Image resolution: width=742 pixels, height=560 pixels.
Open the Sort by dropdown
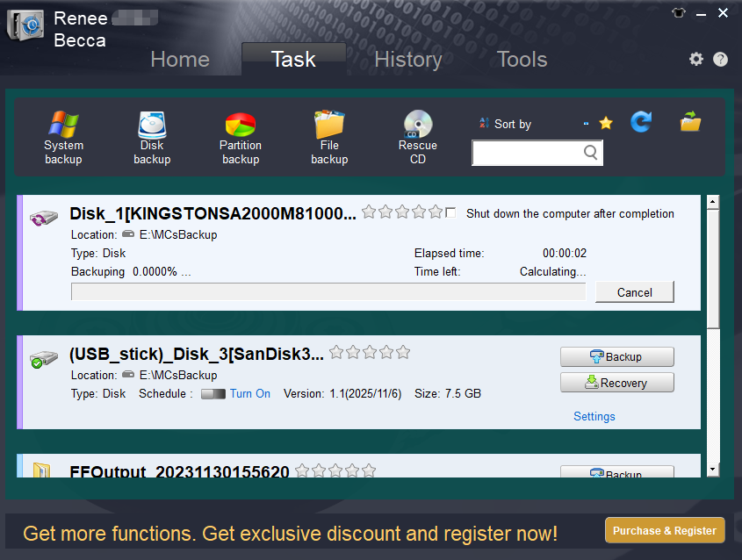pos(586,124)
